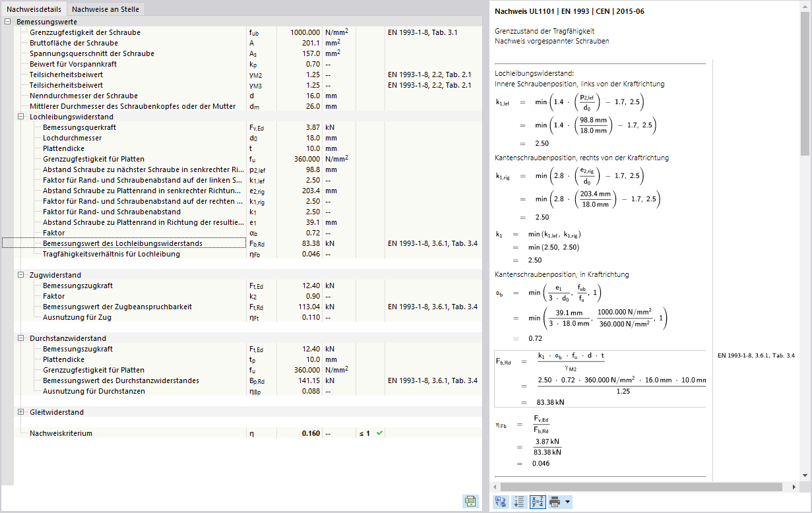Select row Grenzzugfestigkeit der Schraube
This screenshot has height=513, width=812.
pos(247,32)
